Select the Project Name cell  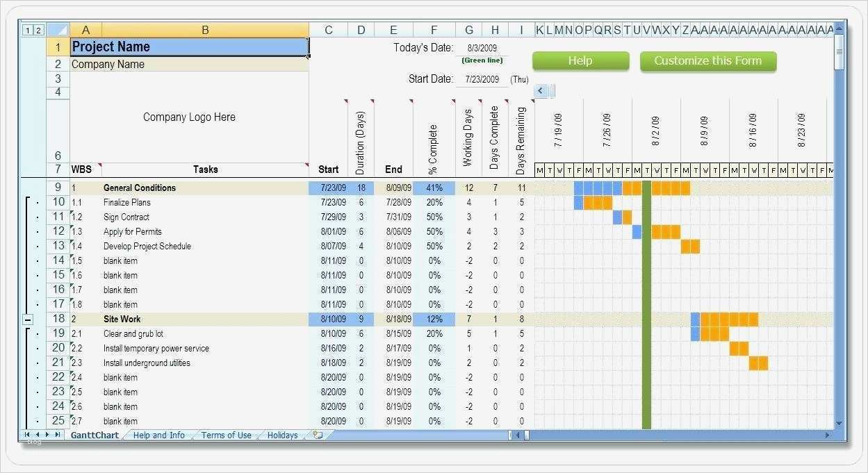(x=190, y=47)
